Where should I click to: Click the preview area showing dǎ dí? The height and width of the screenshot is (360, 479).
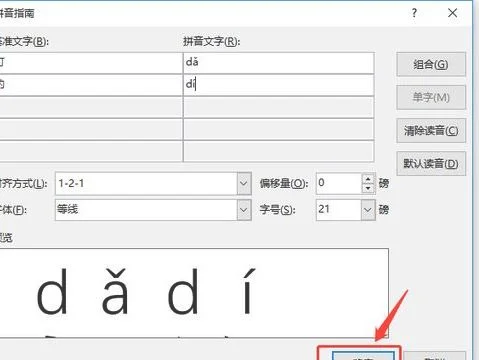coord(194,293)
